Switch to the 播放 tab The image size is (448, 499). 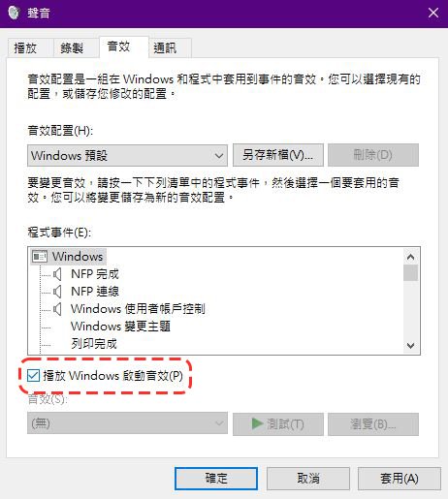point(26,48)
